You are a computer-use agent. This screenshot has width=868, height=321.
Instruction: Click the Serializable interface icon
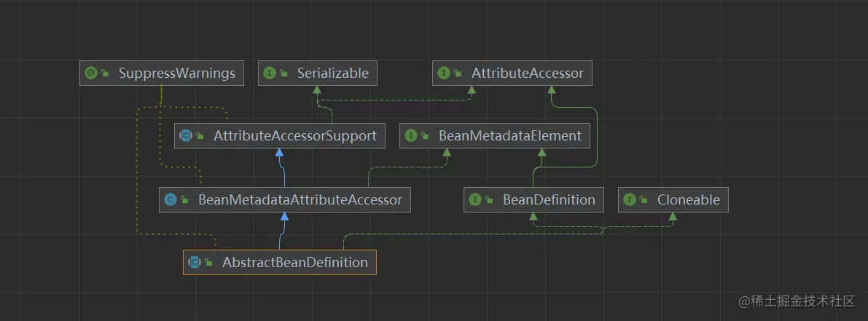click(x=270, y=73)
